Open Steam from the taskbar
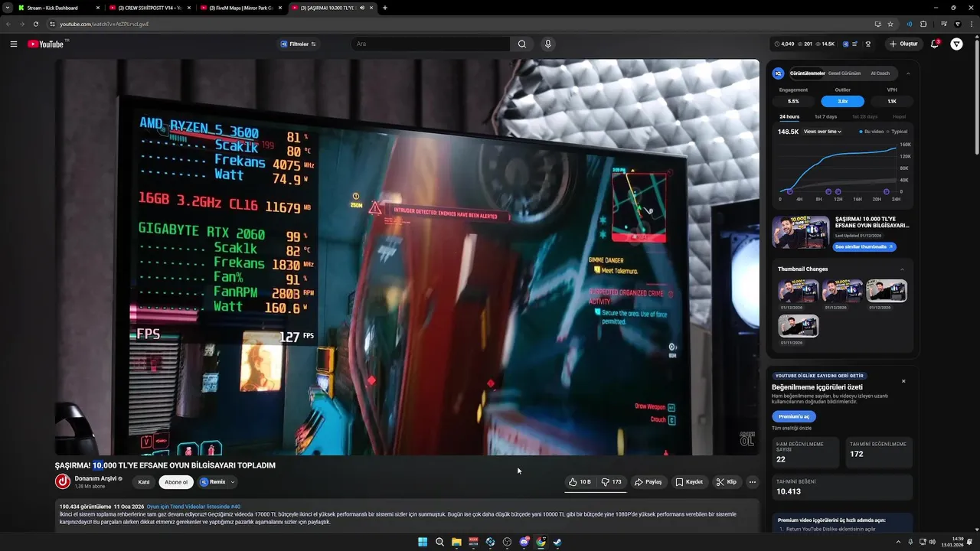The height and width of the screenshot is (551, 980). pyautogui.click(x=557, y=542)
